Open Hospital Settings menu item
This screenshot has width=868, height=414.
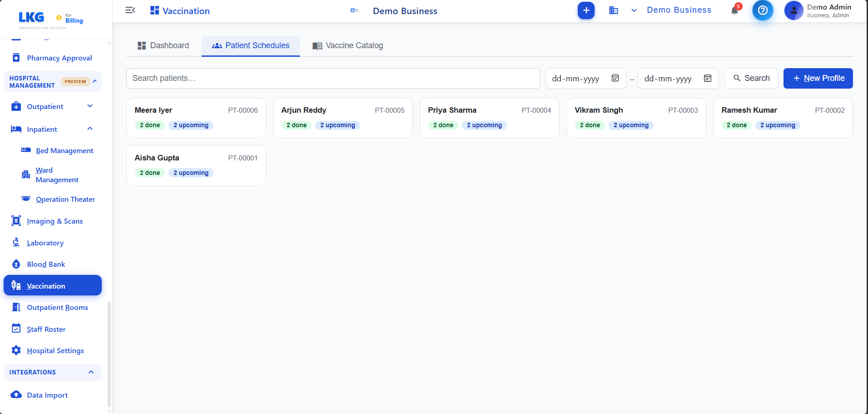[55, 350]
